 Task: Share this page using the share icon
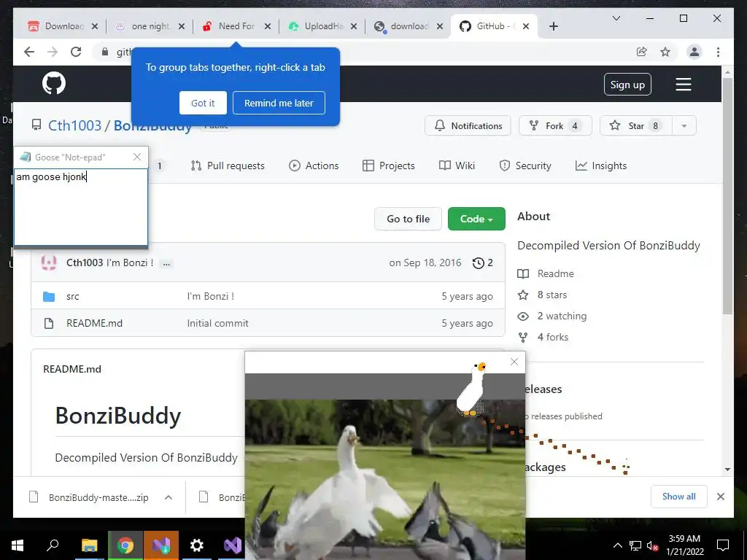pyautogui.click(x=642, y=52)
